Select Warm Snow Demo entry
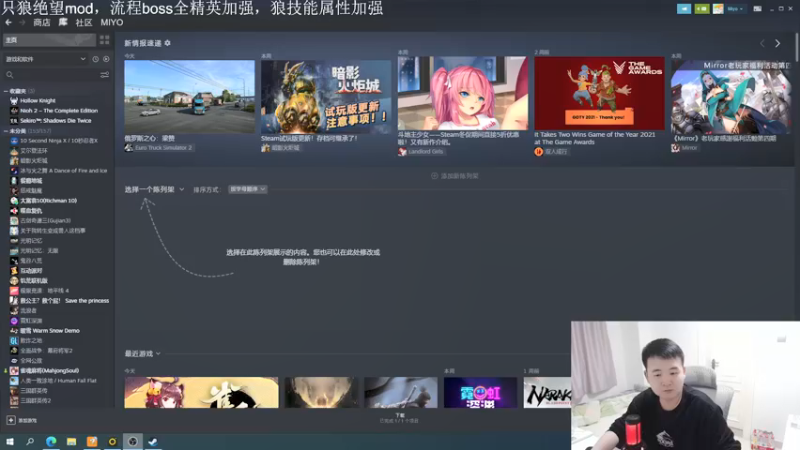The height and width of the screenshot is (450, 800). (49, 331)
